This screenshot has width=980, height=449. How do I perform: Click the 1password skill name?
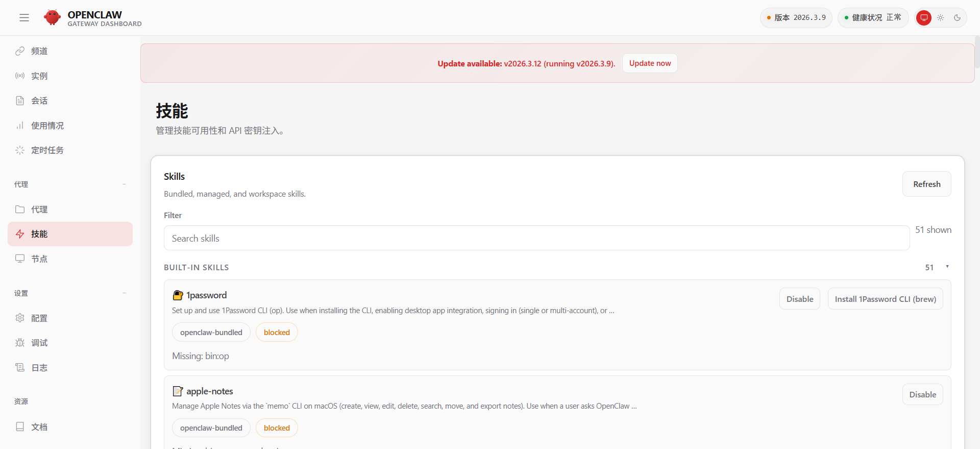pyautogui.click(x=206, y=295)
